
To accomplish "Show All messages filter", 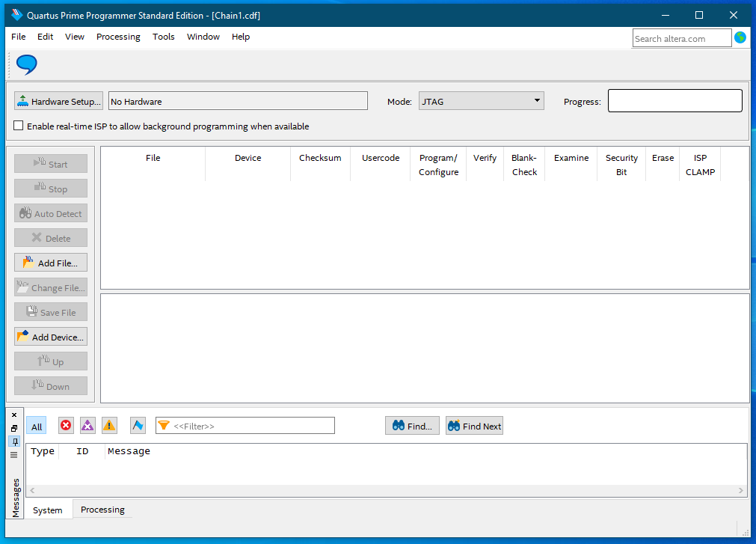I will coord(37,427).
